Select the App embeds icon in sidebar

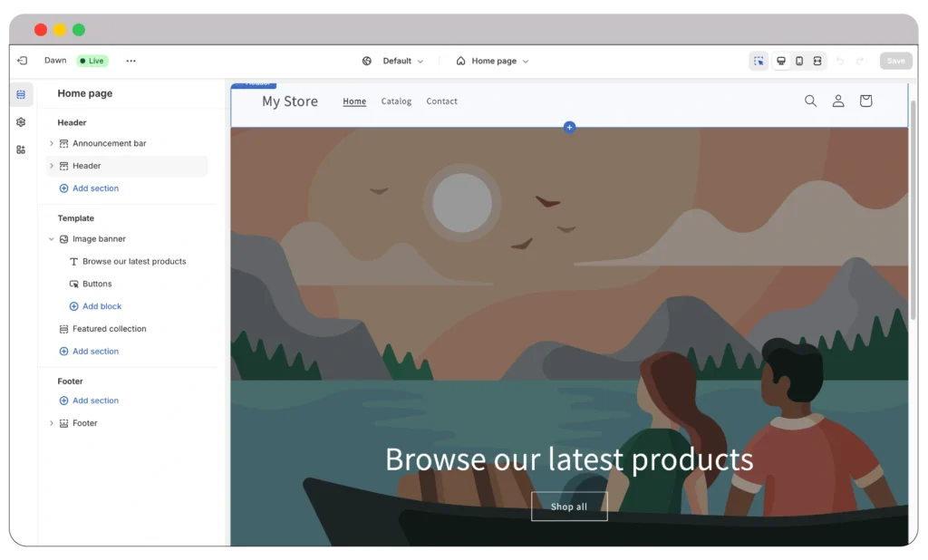pyautogui.click(x=21, y=150)
